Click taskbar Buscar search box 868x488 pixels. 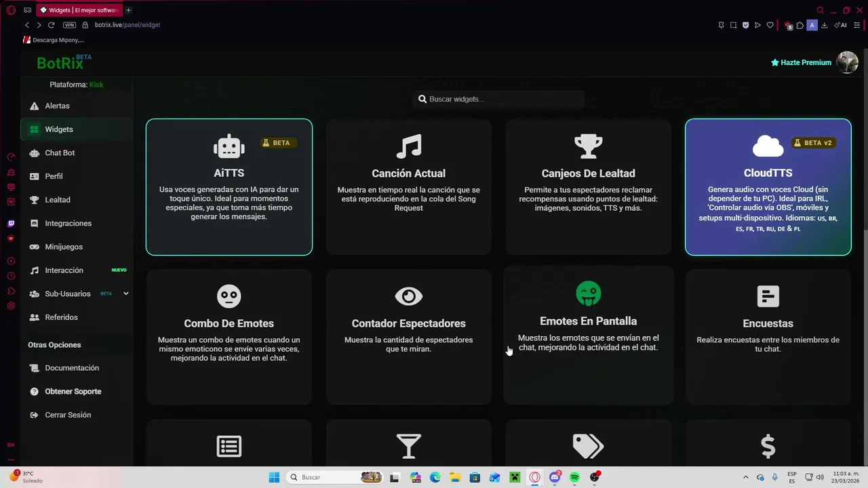point(334,477)
